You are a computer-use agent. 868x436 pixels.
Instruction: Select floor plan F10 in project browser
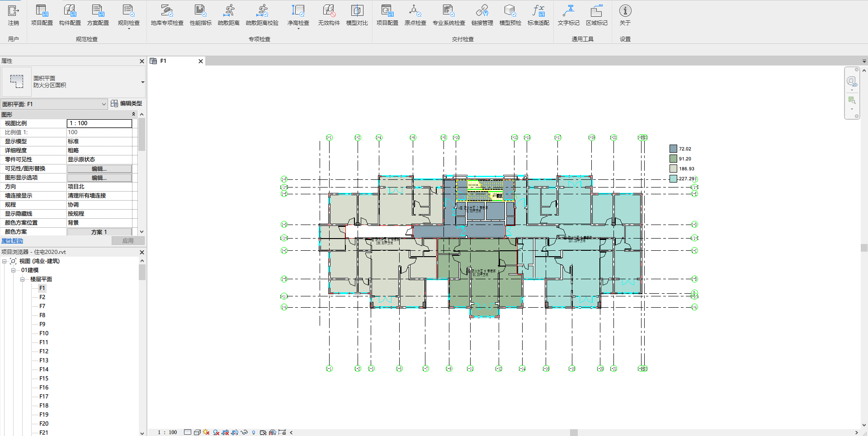point(43,333)
